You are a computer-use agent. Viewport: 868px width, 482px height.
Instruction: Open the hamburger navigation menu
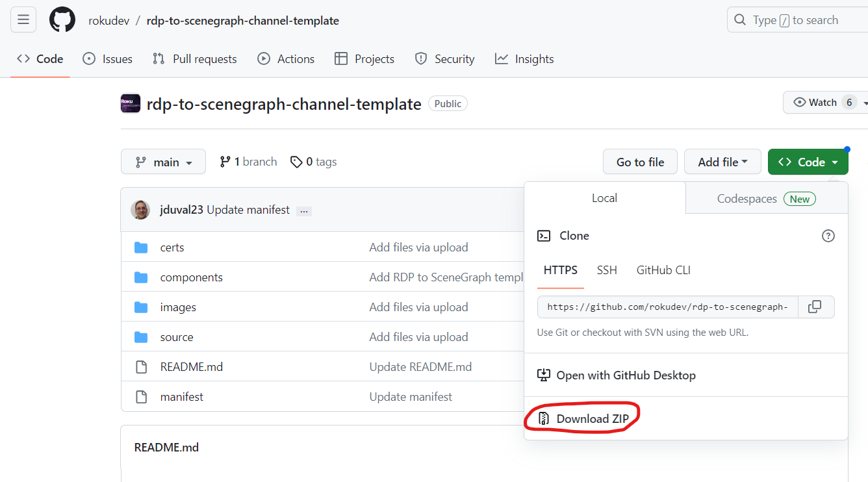pos(23,19)
